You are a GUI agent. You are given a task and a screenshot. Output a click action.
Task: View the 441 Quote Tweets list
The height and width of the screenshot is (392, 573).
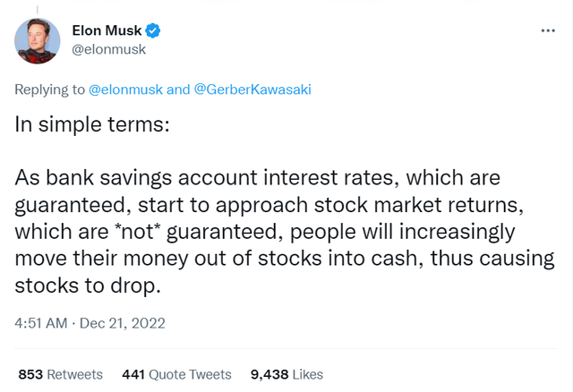176,374
